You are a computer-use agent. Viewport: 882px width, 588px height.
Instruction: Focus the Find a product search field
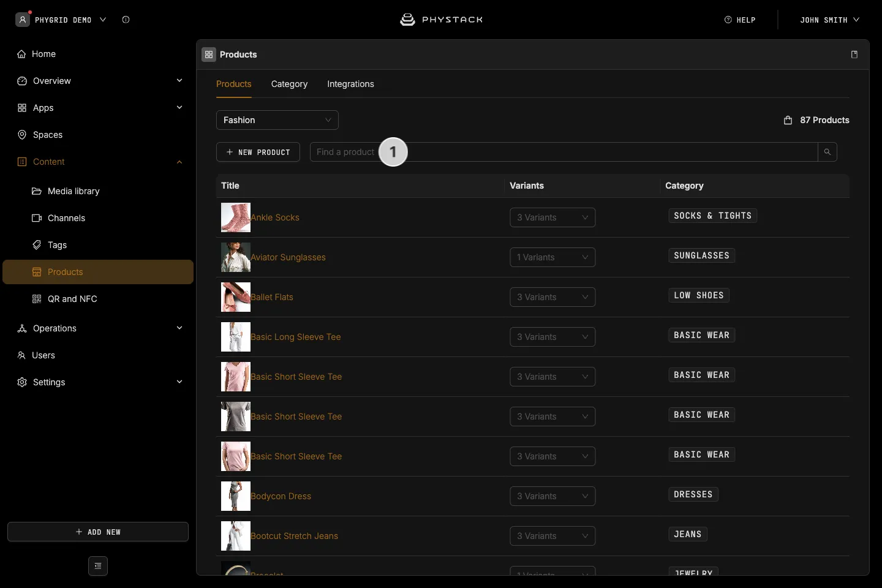(x=564, y=152)
